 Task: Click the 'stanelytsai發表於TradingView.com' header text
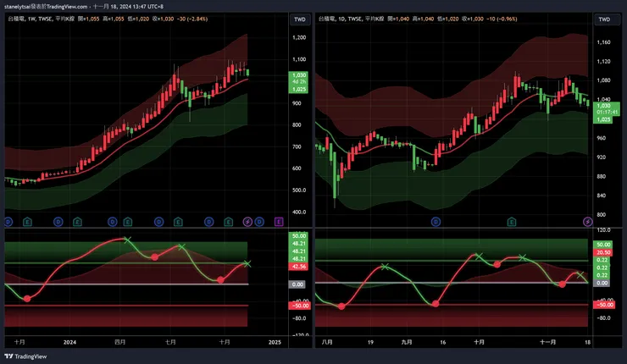point(46,7)
